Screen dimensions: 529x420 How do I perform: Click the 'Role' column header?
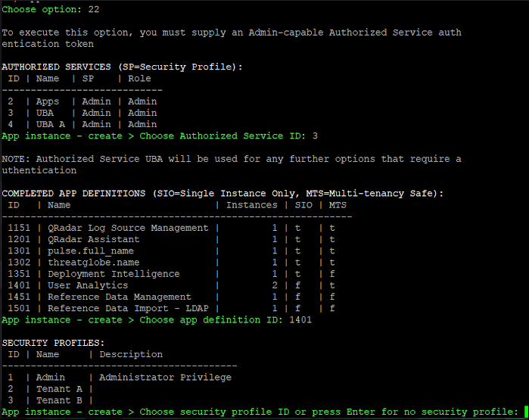[139, 78]
